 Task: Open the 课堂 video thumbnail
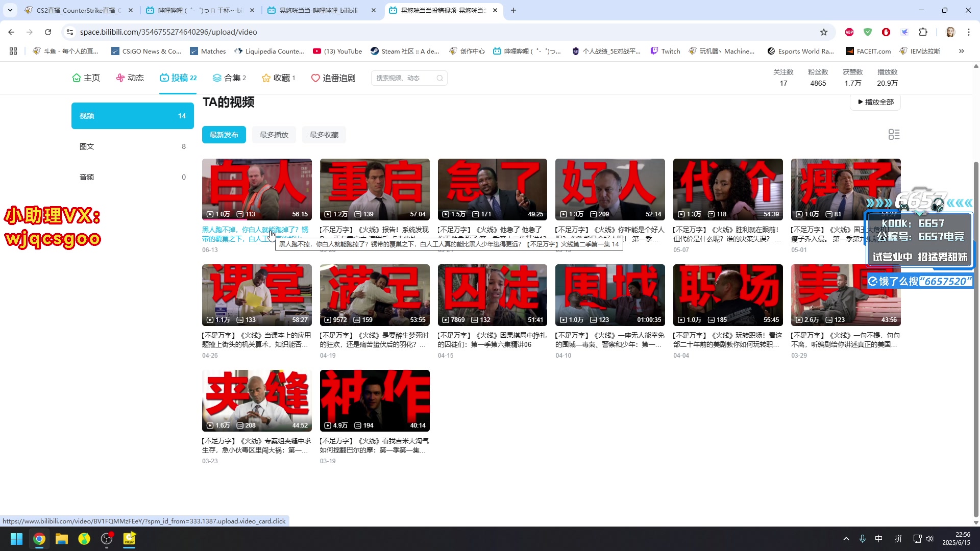coord(257,295)
